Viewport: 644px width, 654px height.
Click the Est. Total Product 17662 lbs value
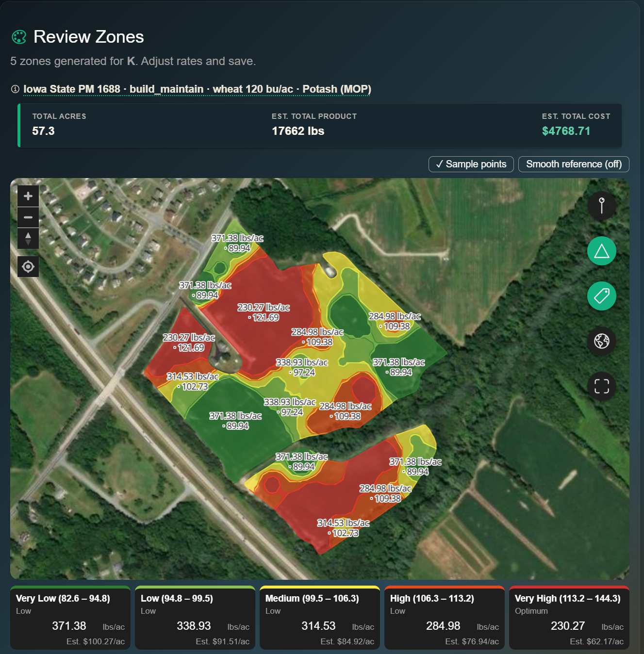(x=298, y=131)
